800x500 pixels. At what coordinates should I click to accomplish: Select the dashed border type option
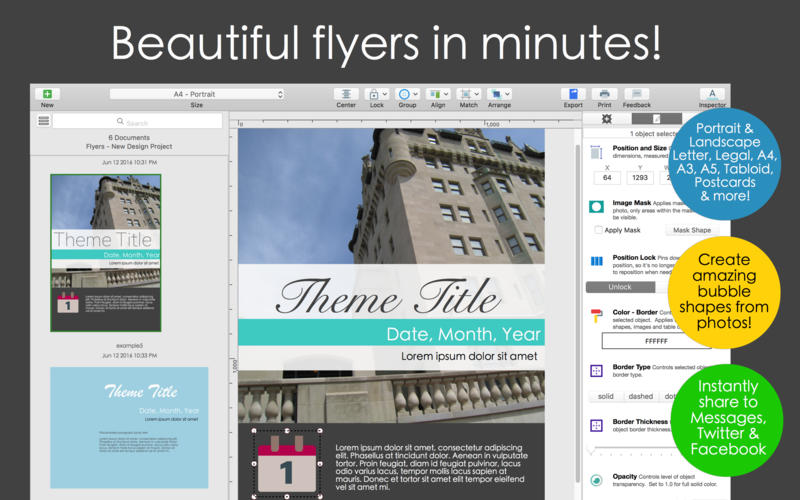(640, 396)
